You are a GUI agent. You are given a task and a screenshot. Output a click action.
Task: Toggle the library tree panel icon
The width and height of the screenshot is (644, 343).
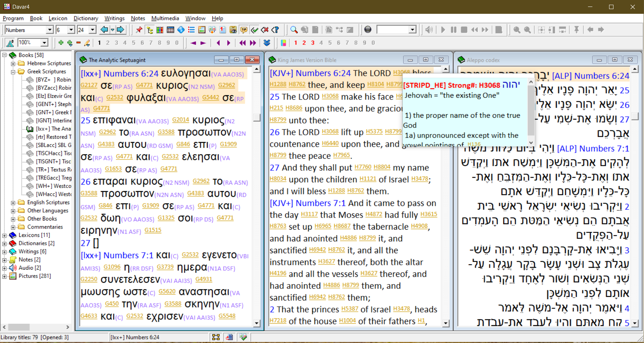[x=149, y=30]
